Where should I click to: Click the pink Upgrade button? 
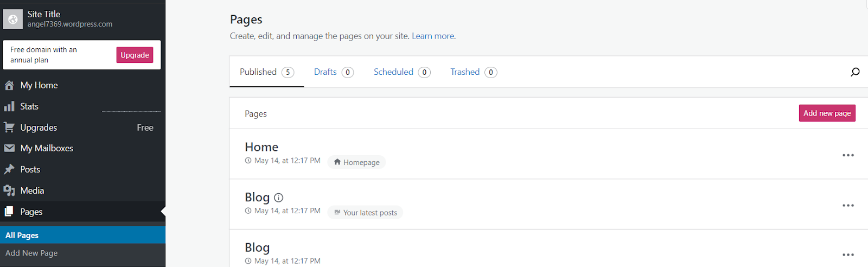coord(135,55)
